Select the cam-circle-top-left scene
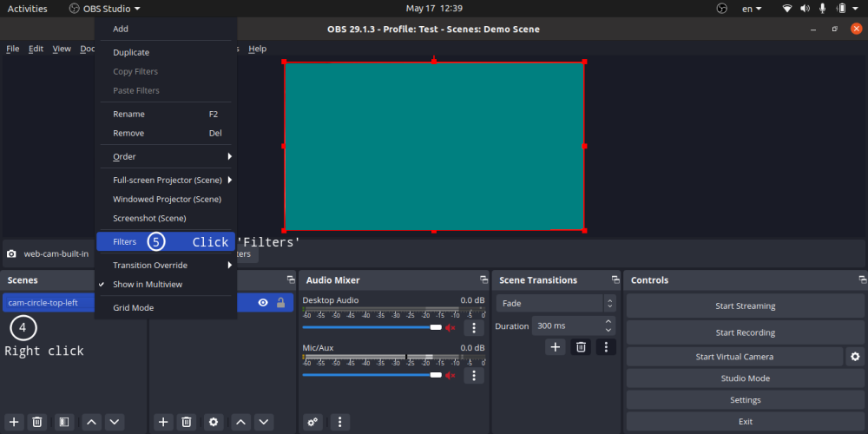 49,303
